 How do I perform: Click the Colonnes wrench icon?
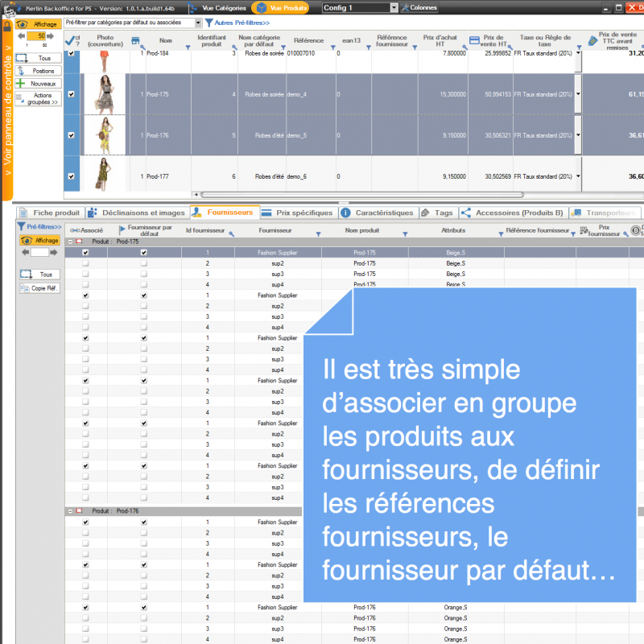coord(405,7)
